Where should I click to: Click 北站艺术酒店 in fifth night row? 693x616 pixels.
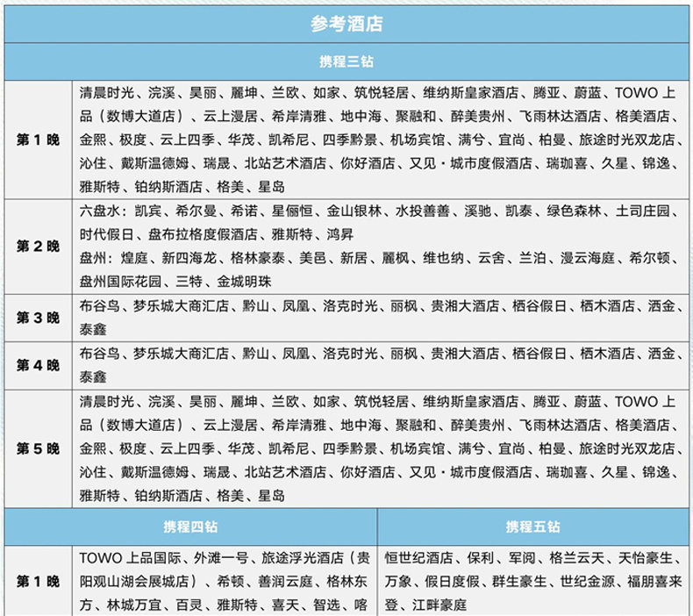(285, 472)
